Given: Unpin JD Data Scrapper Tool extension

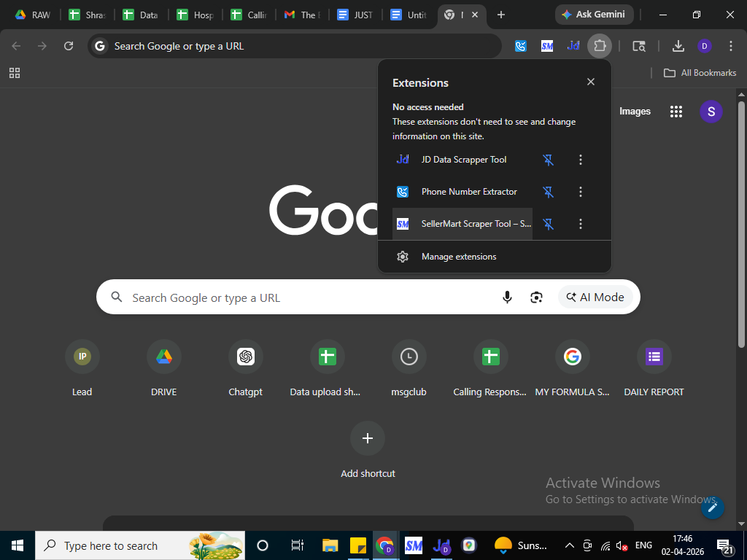Looking at the screenshot, I should coord(549,160).
